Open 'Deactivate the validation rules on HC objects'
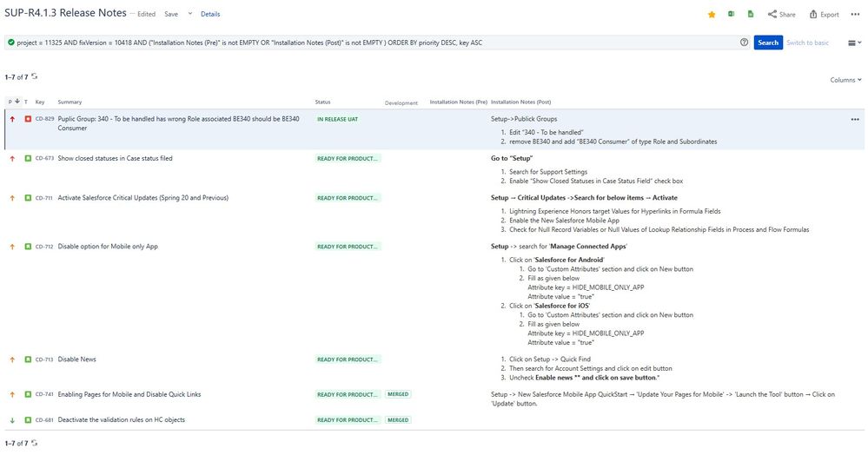Screen dimensions: 868x455 coord(122,420)
